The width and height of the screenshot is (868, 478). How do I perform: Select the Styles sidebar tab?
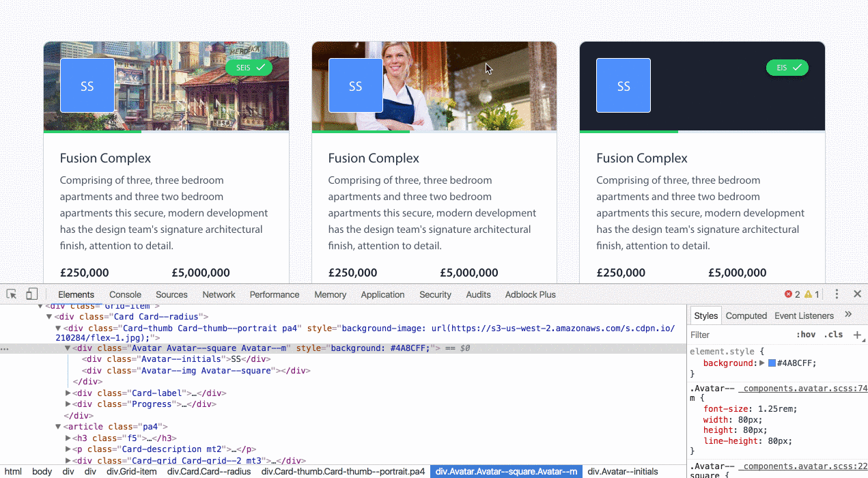[x=705, y=315]
